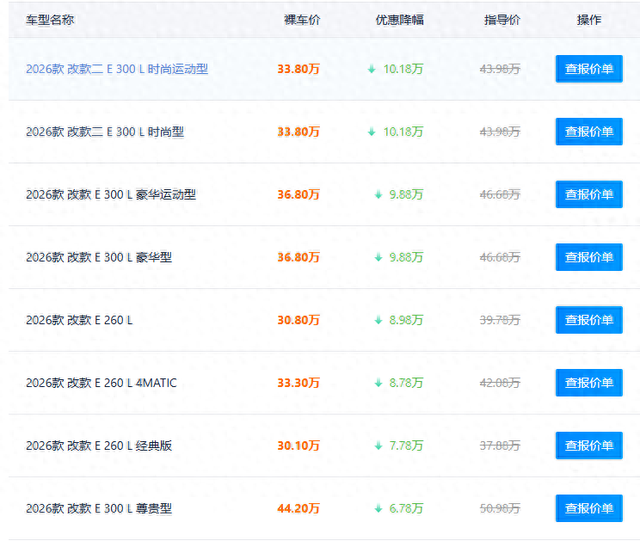Viewport: 640px width, 547px height.
Task: Click guide price 46.68万 for 豪华运动型
Action: click(500, 195)
